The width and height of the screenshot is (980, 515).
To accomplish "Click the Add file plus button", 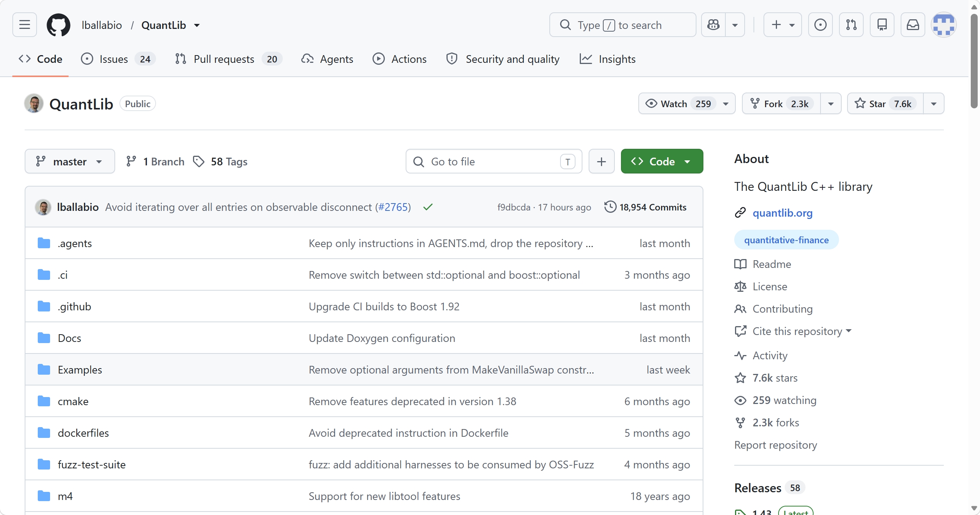I will point(601,161).
